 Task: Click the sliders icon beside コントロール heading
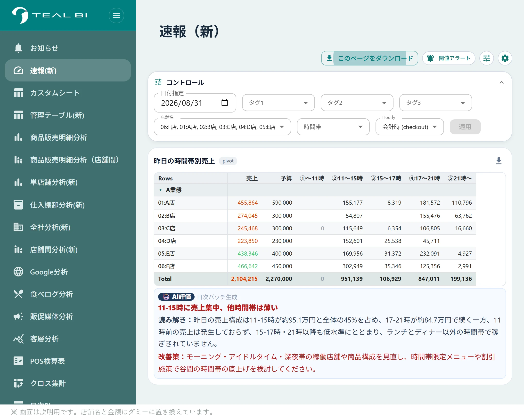click(158, 82)
